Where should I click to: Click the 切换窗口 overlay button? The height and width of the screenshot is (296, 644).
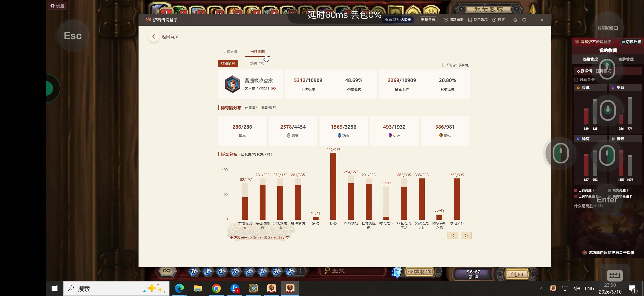[608, 28]
